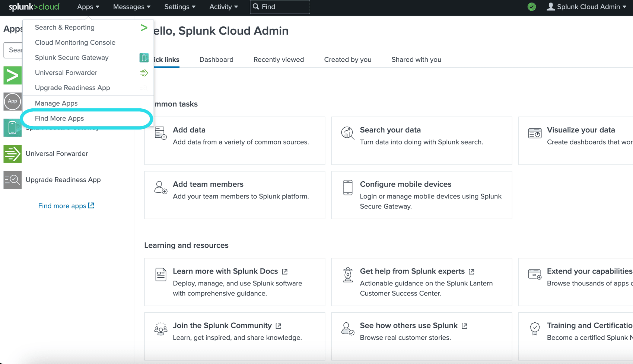Click the Add data icon
Viewport: 633px width, 364px height.
[x=160, y=133]
